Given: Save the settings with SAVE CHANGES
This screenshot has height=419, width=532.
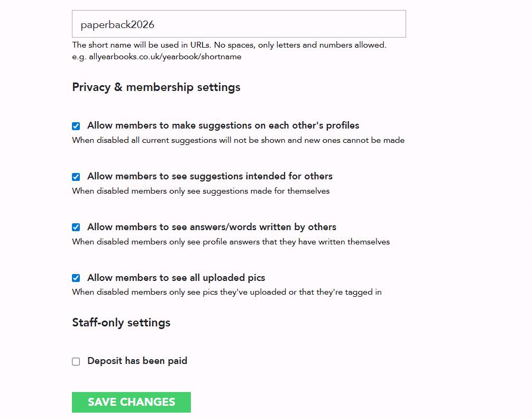Looking at the screenshot, I should click(x=131, y=403).
